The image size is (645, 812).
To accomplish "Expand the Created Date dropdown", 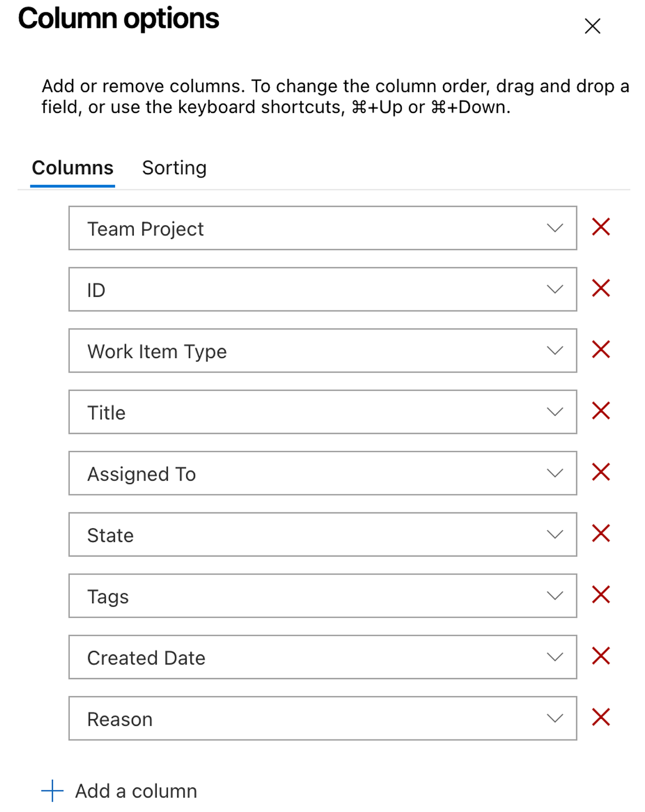I will 555,657.
